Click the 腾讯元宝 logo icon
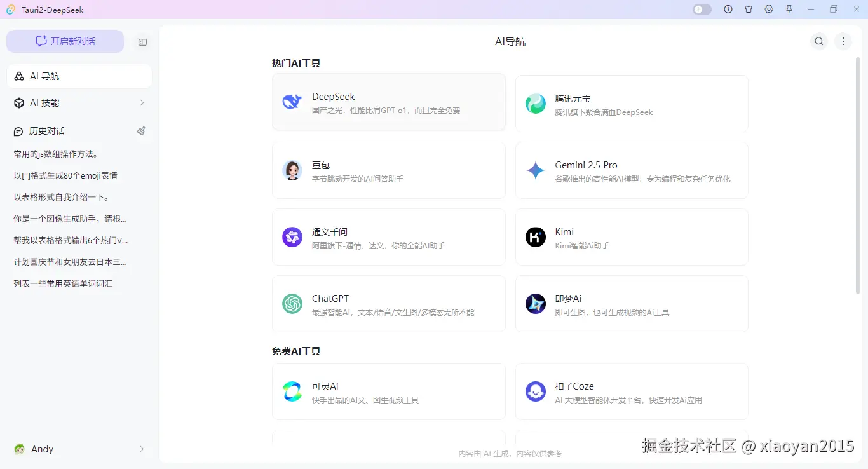Image resolution: width=868 pixels, height=469 pixels. click(x=536, y=104)
